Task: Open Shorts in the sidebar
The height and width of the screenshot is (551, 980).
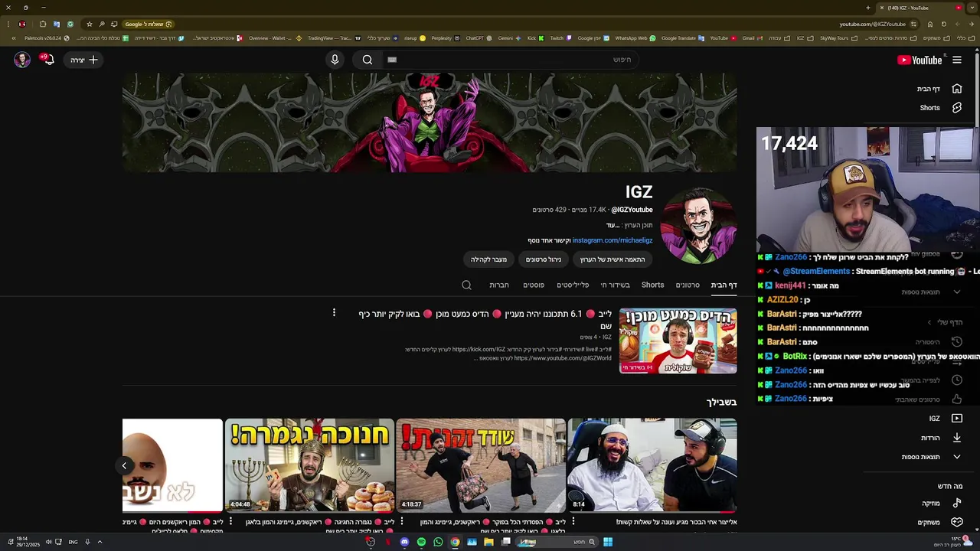Action: click(x=940, y=108)
